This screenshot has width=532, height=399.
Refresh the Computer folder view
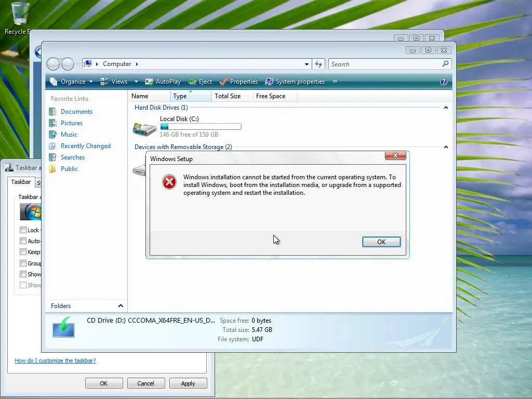point(318,64)
